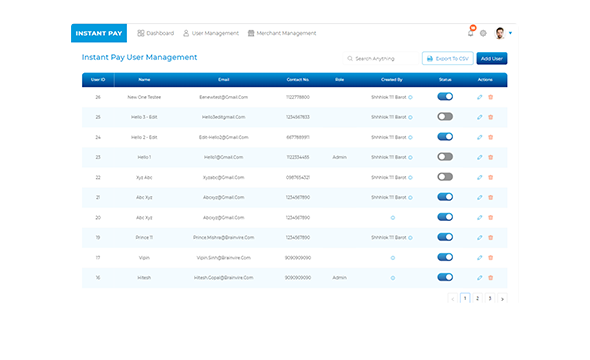This screenshot has height=360, width=590.
Task: Go to previous page with left chevron
Action: (x=453, y=299)
